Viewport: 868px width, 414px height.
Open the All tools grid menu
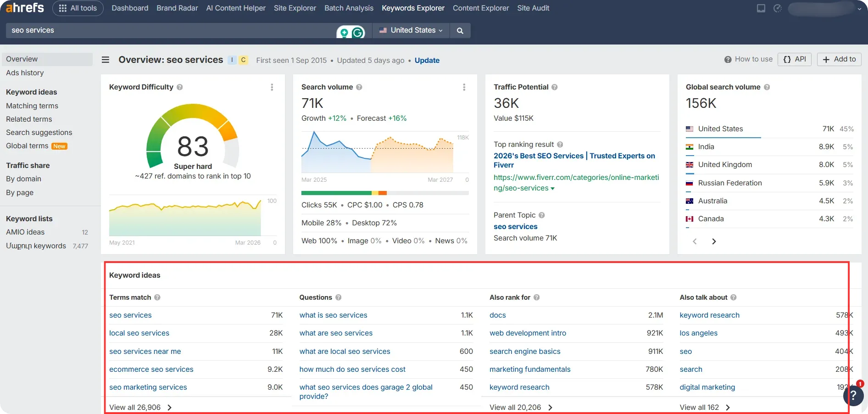click(78, 8)
